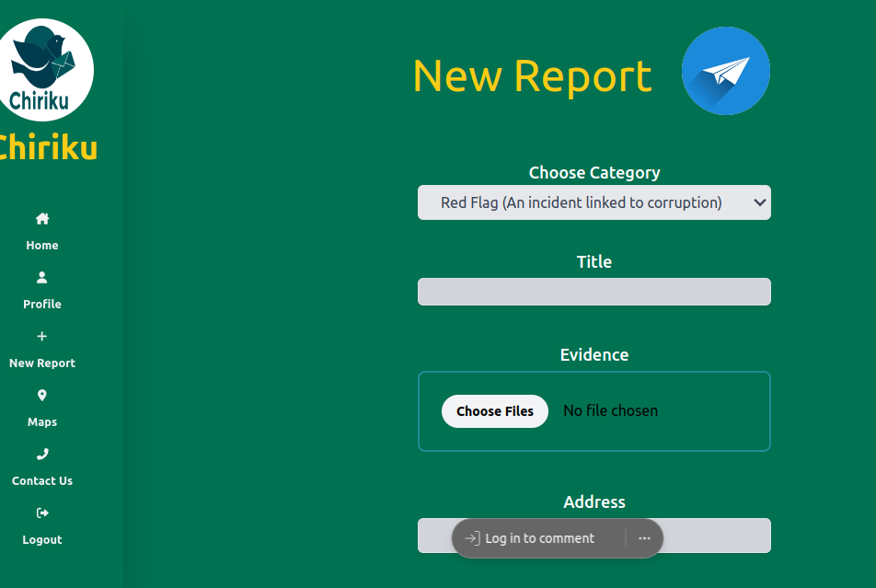Click the Maps location pin icon

42,395
